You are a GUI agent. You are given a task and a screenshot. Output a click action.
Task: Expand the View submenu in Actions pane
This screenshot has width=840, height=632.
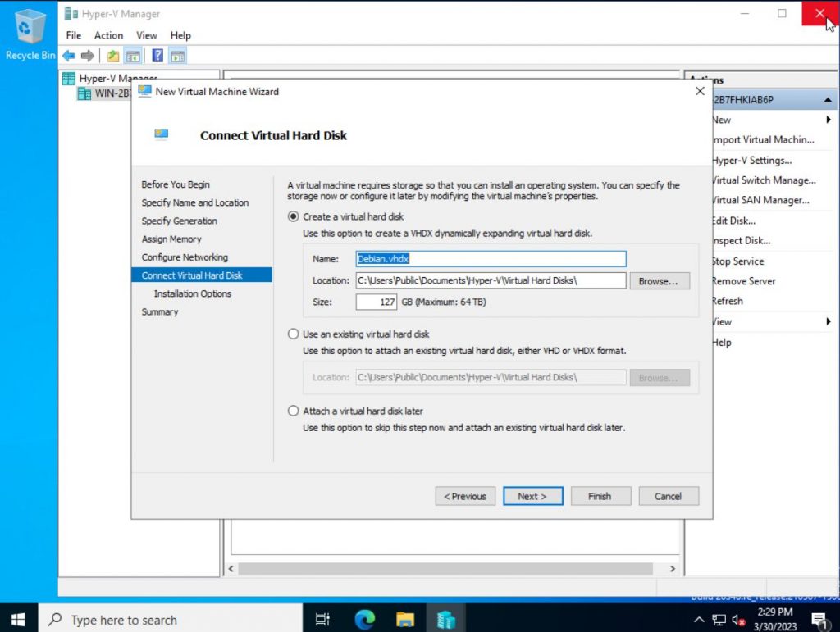pyautogui.click(x=829, y=322)
